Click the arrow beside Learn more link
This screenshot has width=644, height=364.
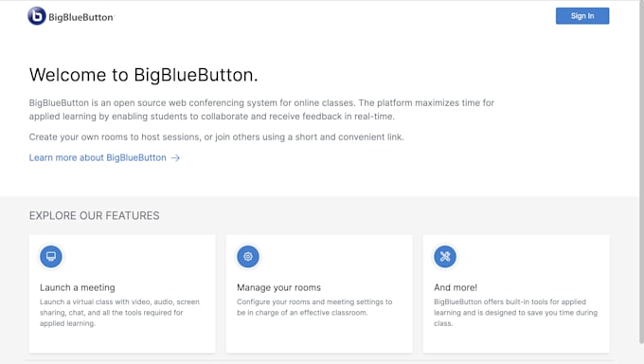[175, 158]
